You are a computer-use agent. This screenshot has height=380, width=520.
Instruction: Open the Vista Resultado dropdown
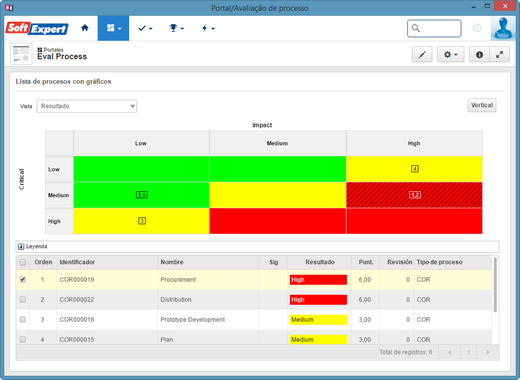tap(87, 106)
